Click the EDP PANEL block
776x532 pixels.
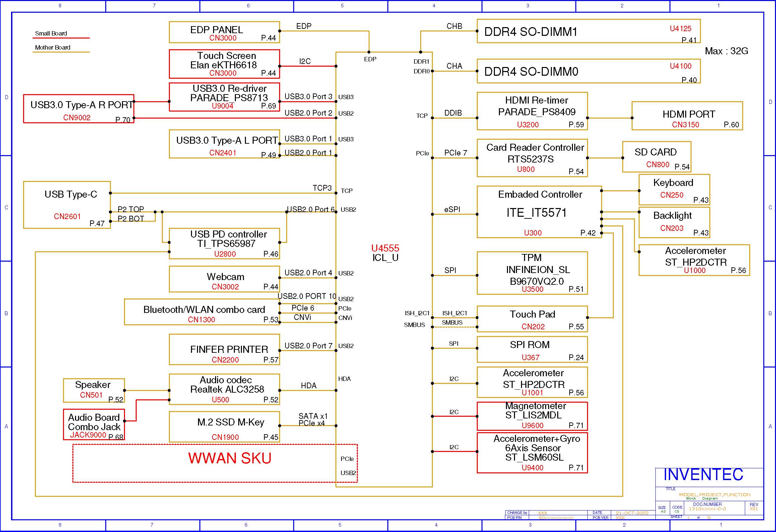coord(224,32)
